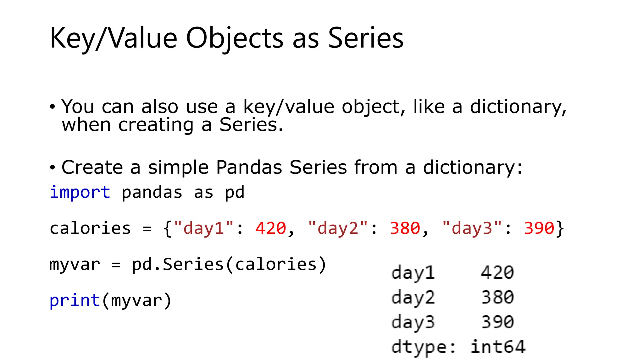Click 'myvar' in the assignment line
Screen dimensions: 644x362
click(75, 265)
